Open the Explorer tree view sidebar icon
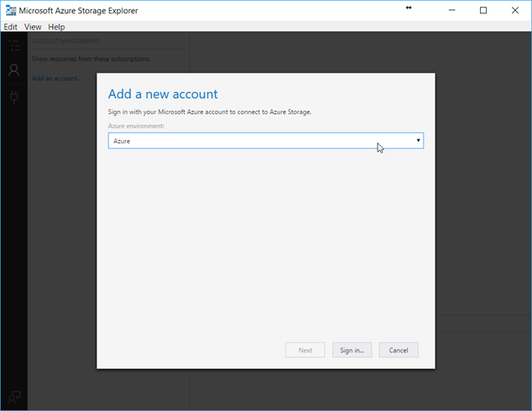Screen dimensions: 532x411 tap(14, 45)
